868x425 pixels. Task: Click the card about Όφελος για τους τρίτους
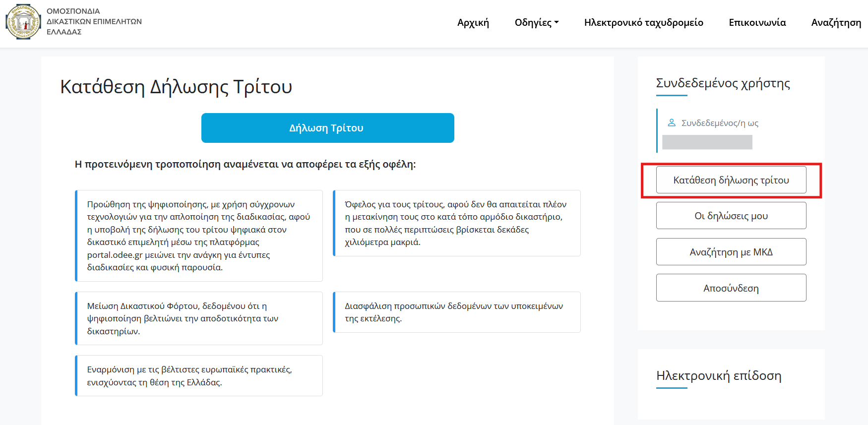(x=457, y=223)
